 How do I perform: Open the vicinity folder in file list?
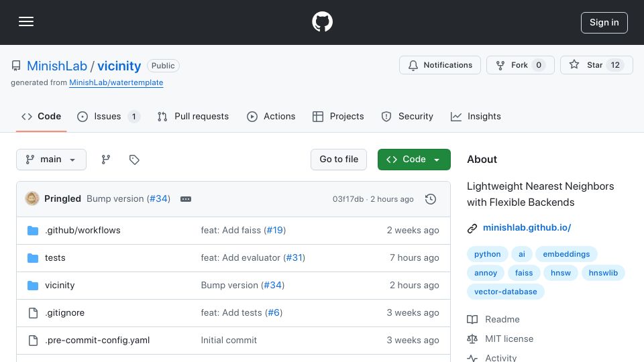click(60, 286)
